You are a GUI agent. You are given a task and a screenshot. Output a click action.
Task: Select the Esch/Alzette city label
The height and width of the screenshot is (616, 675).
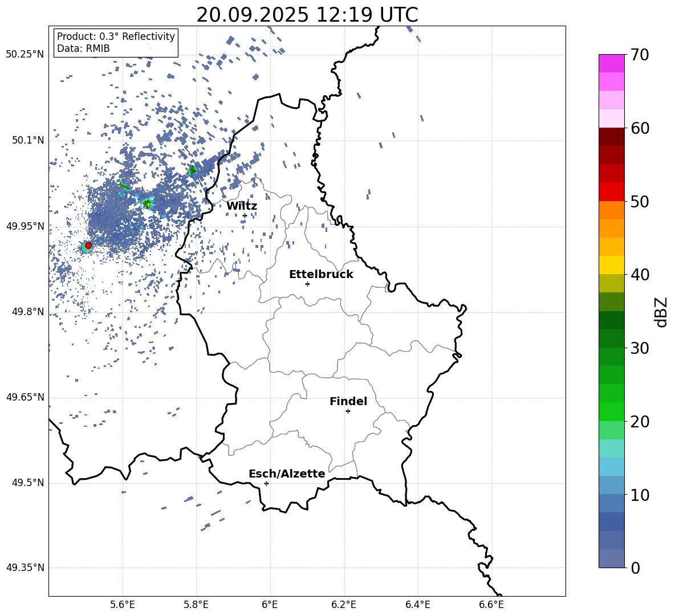pos(287,474)
